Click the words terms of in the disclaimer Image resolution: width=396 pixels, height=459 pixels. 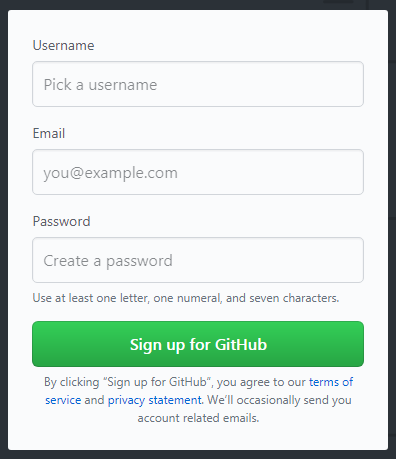[331, 382]
